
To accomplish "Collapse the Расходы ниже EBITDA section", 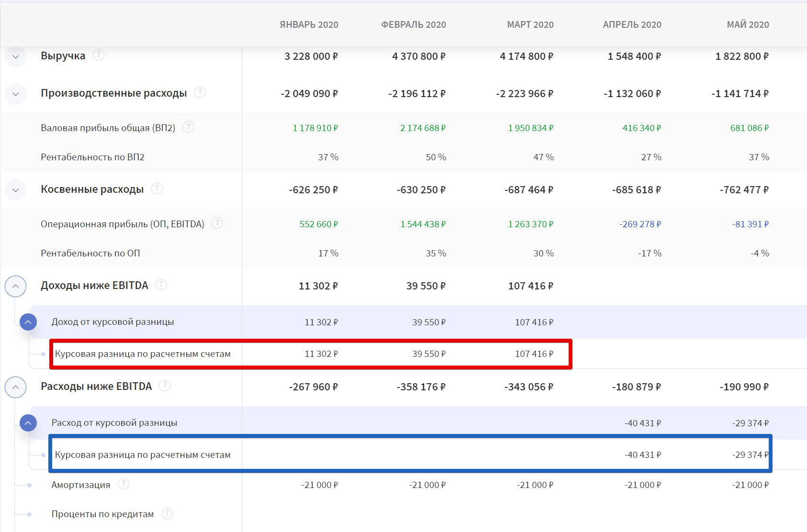I will (x=15, y=387).
